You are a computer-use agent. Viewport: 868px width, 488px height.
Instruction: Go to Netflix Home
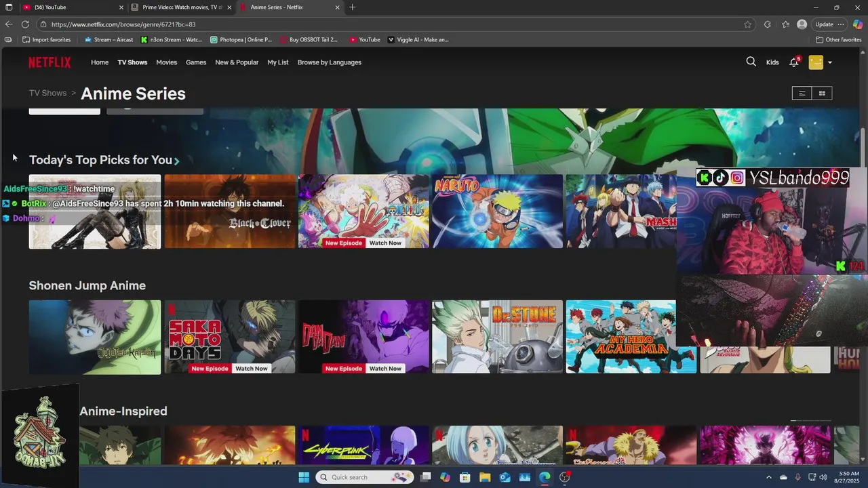(x=100, y=62)
